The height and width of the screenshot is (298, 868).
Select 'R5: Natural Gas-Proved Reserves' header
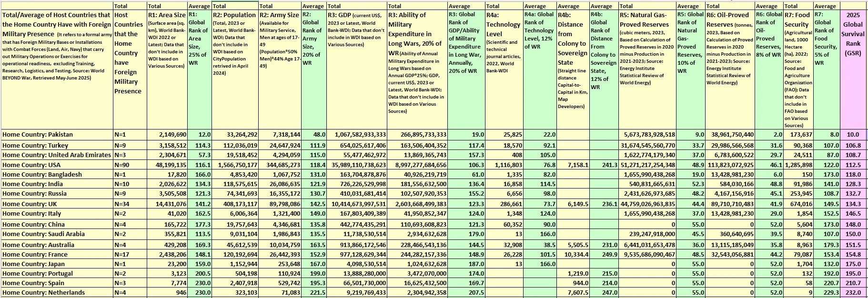click(x=647, y=69)
